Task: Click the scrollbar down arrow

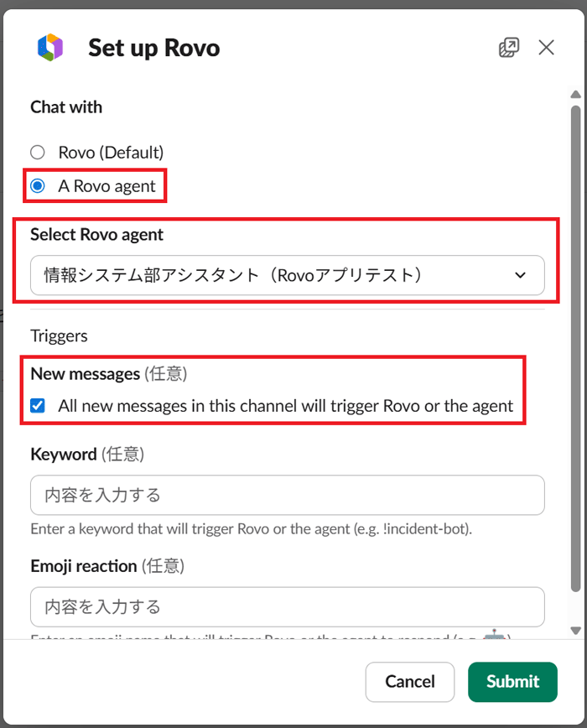Action: coord(576,631)
